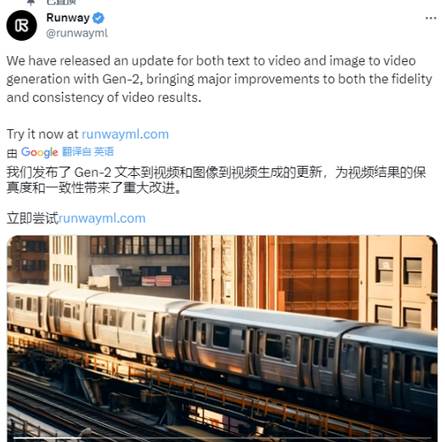Open runwayml.com link after 立即尝试
Screen dimensions: 445x442
(x=102, y=218)
